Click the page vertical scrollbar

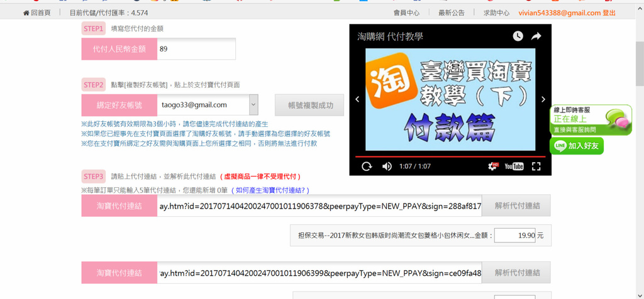(640, 63)
